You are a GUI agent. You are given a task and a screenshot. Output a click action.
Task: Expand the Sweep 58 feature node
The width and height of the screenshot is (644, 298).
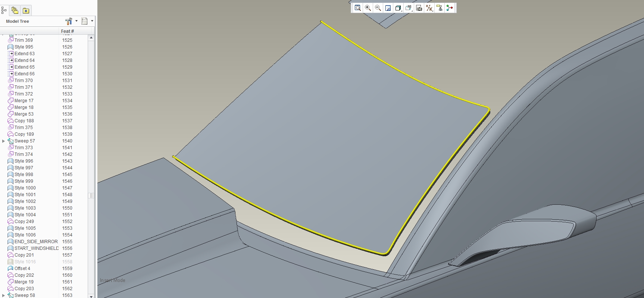4,295
